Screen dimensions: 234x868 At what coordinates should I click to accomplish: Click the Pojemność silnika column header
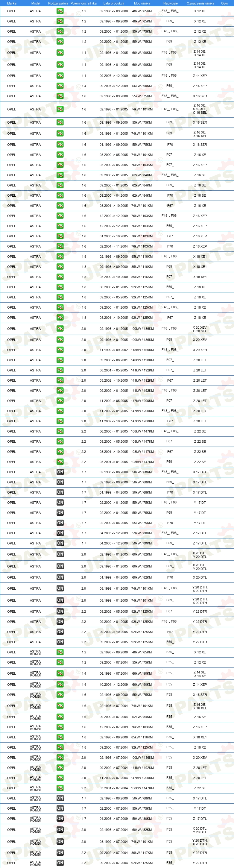[83, 3]
